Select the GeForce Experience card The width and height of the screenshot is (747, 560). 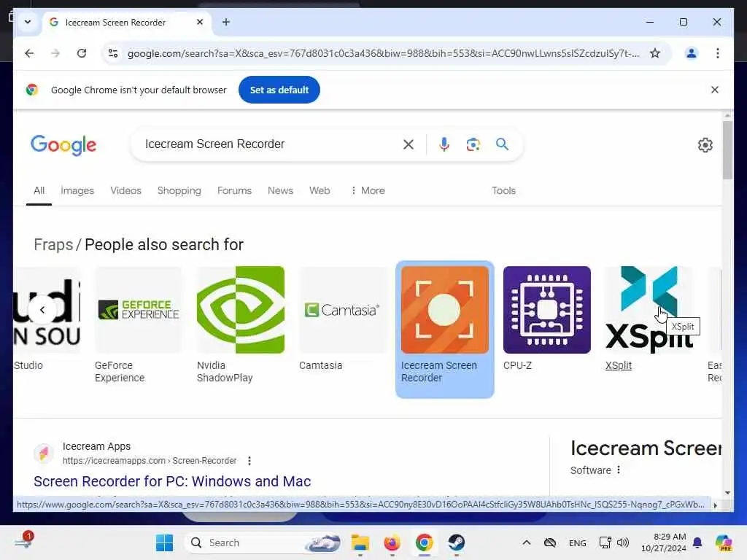[x=138, y=324]
